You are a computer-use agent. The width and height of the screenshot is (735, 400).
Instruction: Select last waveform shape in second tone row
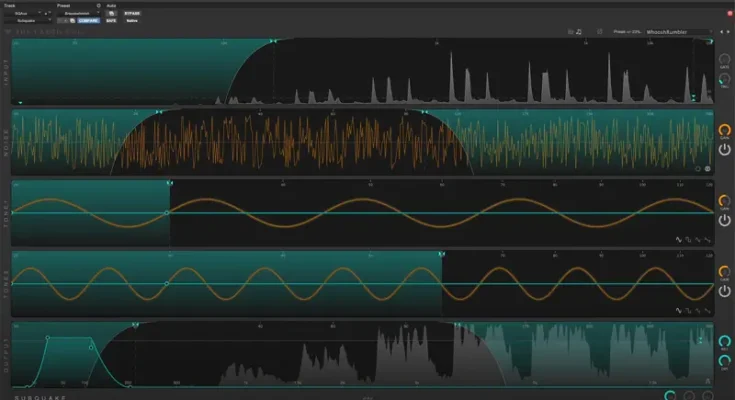click(x=708, y=311)
